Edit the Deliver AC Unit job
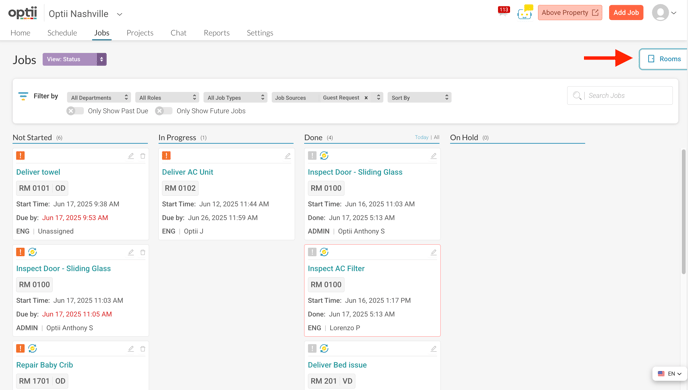Viewport: 688px width, 390px height. pos(287,156)
